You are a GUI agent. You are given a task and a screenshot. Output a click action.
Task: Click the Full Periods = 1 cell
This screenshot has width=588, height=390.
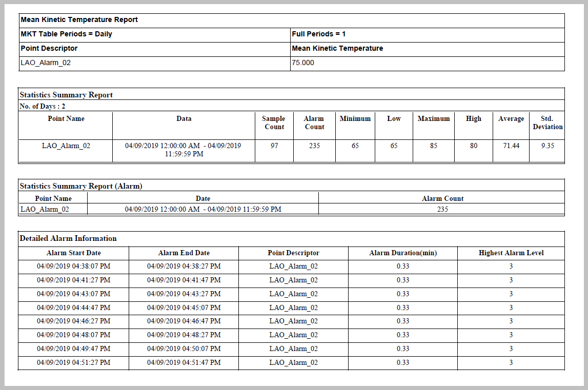point(319,34)
